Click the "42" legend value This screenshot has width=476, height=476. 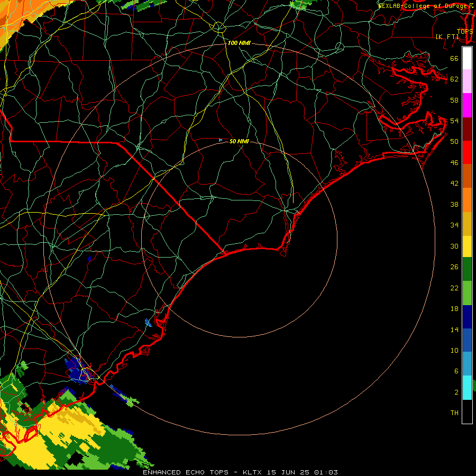454,184
